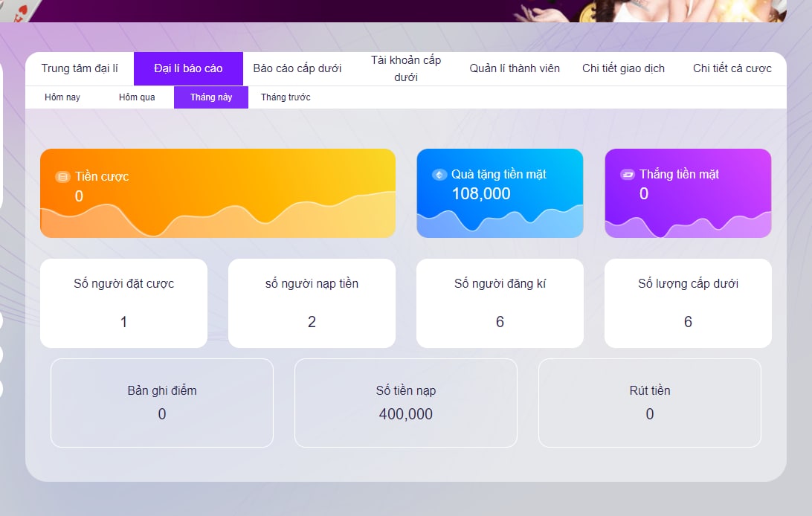812x516 pixels.
Task: Click the Số tiền nạp value 400,000
Action: click(406, 414)
